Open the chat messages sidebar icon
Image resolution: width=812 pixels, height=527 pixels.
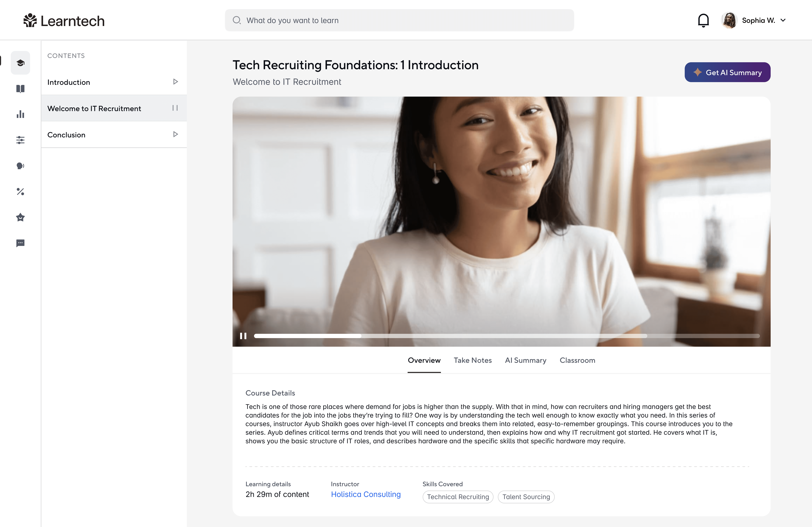pos(20,243)
